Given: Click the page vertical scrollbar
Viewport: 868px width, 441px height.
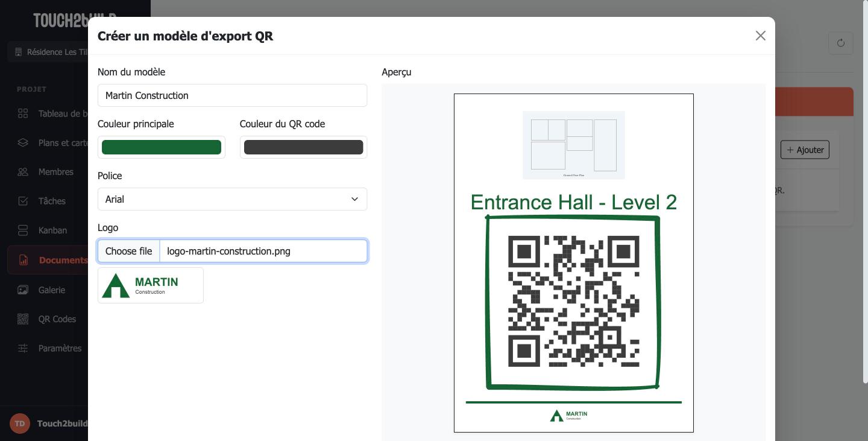Looking at the screenshot, I should click(x=865, y=192).
